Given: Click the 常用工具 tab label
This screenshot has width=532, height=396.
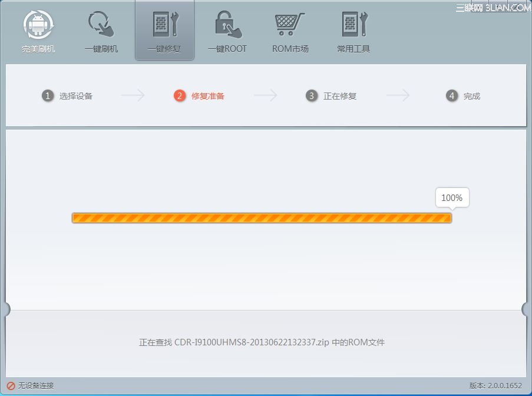Looking at the screenshot, I should [353, 49].
